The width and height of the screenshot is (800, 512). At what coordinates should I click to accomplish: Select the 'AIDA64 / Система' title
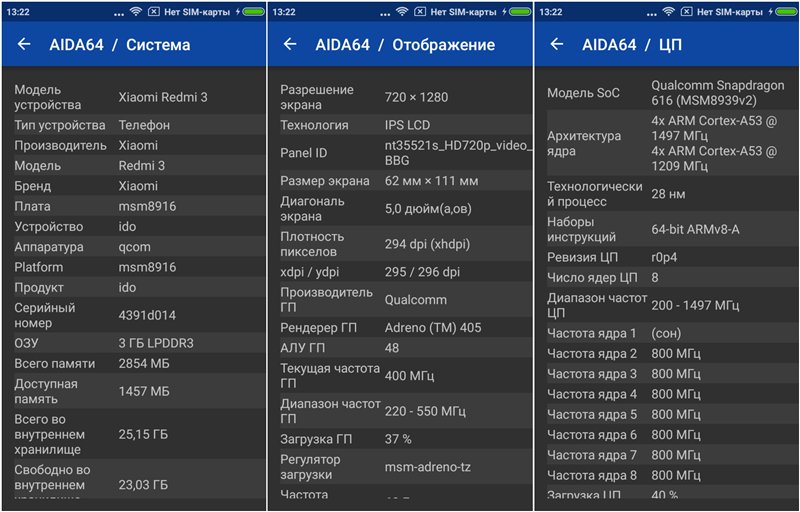coord(120,45)
